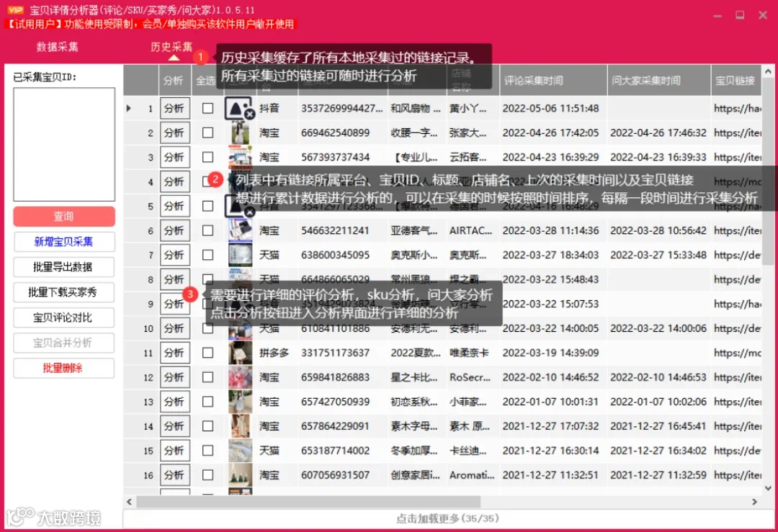Click the VIP badge icon in title bar
Image resolution: width=778 pixels, height=532 pixels.
pyautogui.click(x=15, y=9)
